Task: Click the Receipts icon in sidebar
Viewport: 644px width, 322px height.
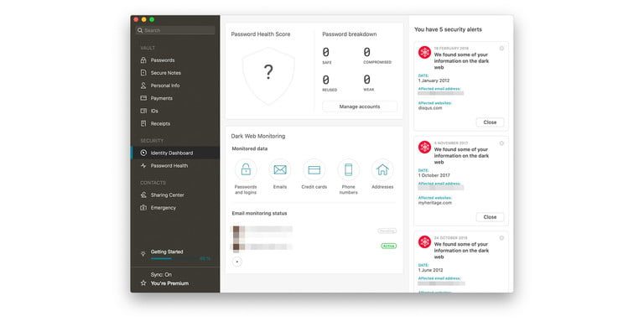Action: pos(143,123)
